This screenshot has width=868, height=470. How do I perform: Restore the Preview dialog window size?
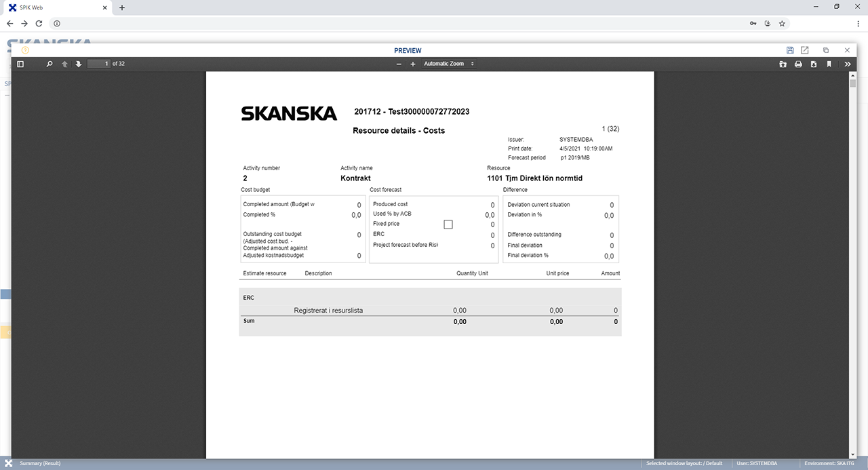coord(826,50)
